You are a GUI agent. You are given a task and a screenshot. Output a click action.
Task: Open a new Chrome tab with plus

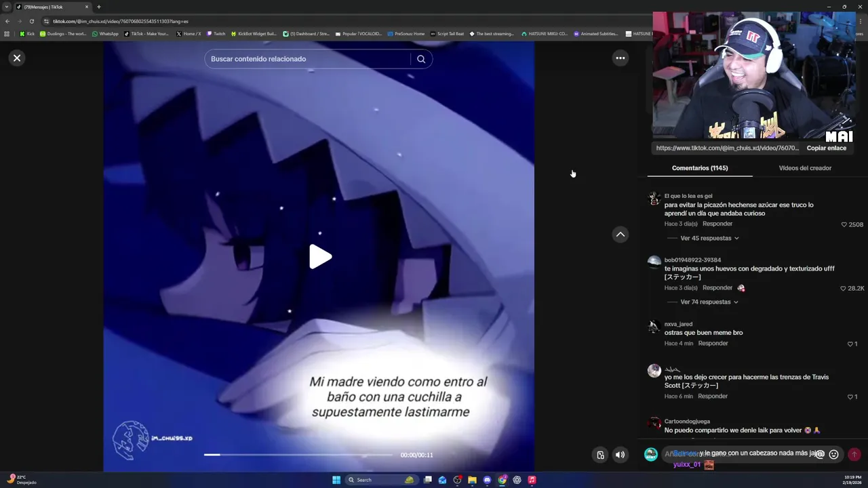point(99,7)
